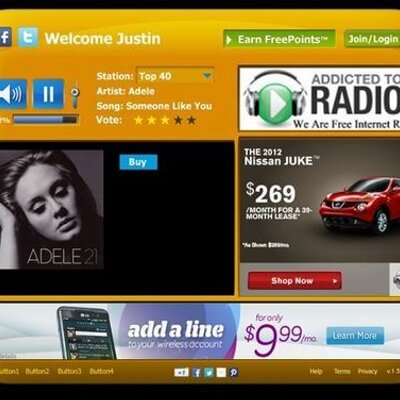This screenshot has height=400, width=400.
Task: Click Button1 in the footer
Action: tap(9, 371)
